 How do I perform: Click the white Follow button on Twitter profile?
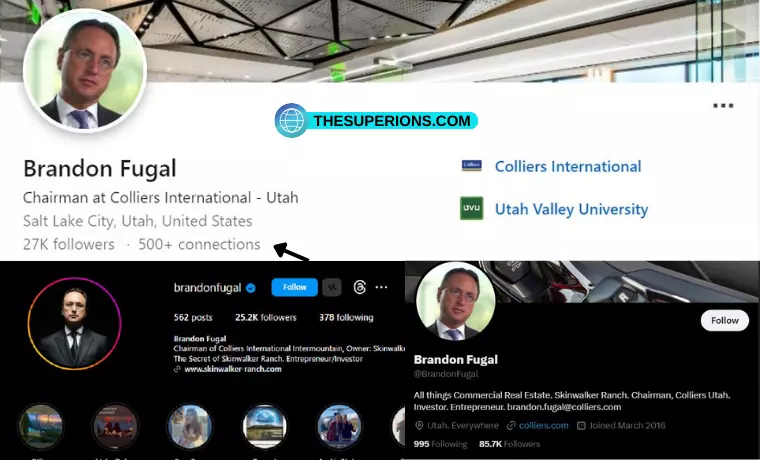point(725,320)
